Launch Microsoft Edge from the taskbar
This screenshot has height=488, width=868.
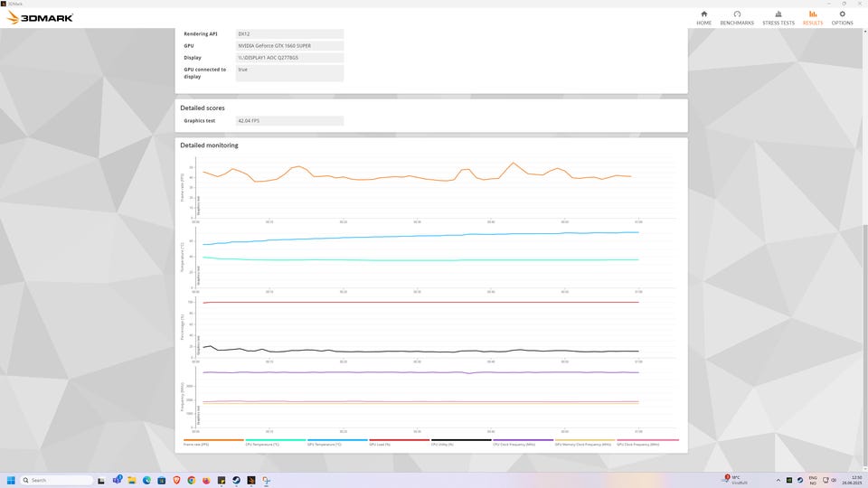pos(146,480)
